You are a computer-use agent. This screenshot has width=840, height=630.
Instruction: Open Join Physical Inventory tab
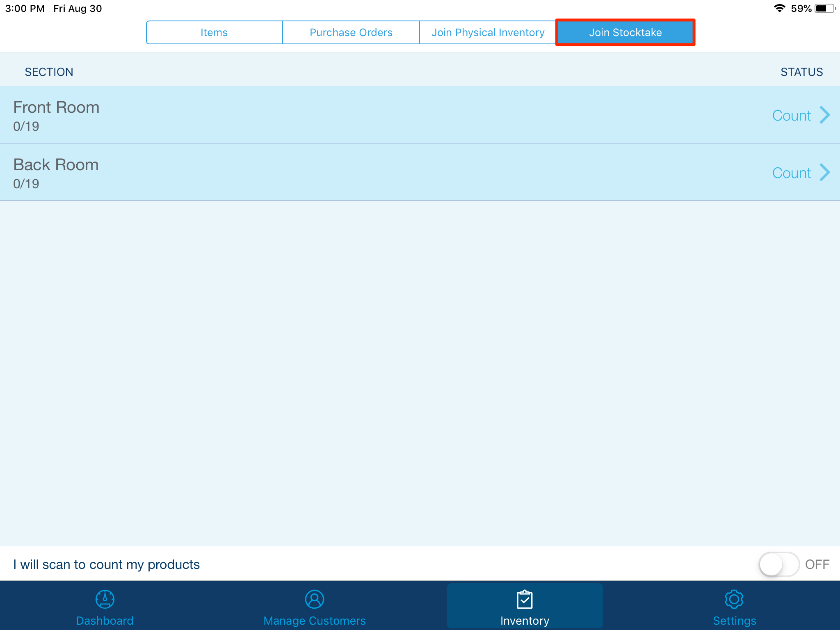(x=488, y=32)
